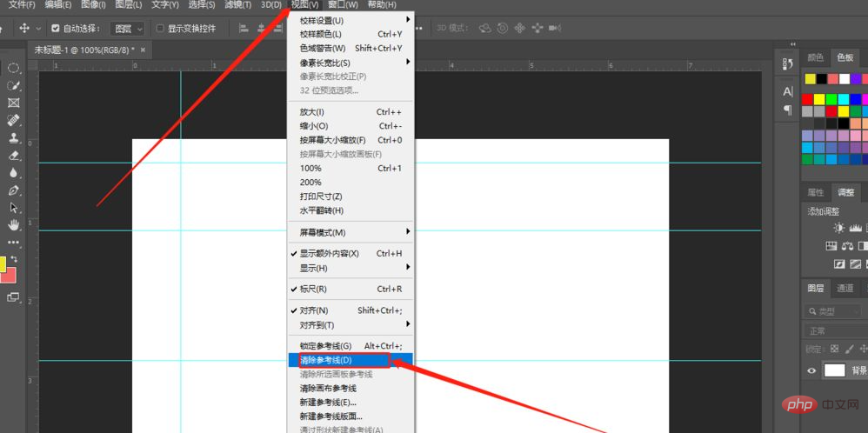
Task: Select the Hand tool
Action: pos(13,225)
